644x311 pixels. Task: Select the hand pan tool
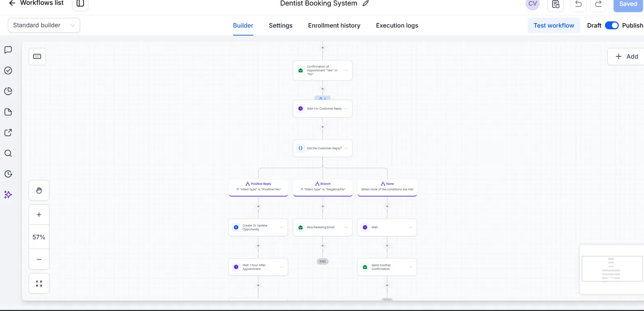(x=39, y=190)
